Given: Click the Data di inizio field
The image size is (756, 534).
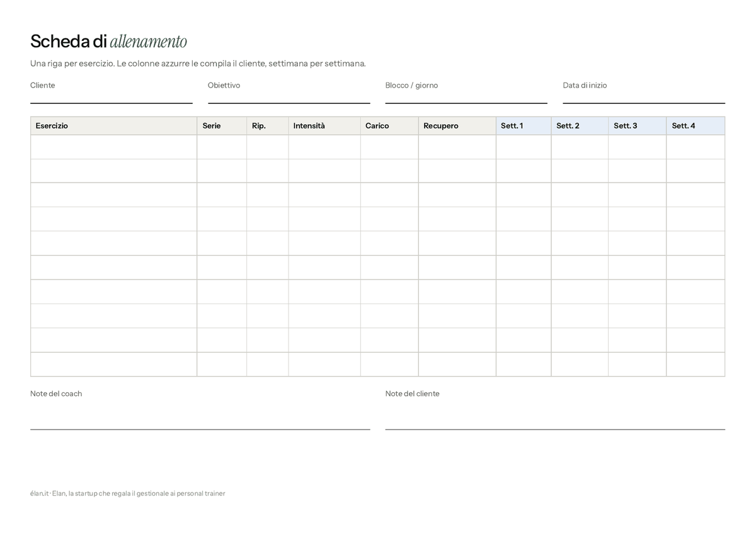Looking at the screenshot, I should pyautogui.click(x=644, y=98).
